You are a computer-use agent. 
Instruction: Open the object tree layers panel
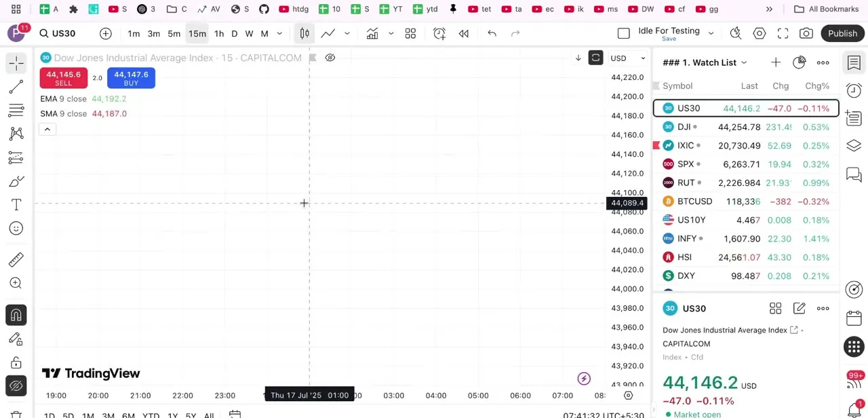854,146
